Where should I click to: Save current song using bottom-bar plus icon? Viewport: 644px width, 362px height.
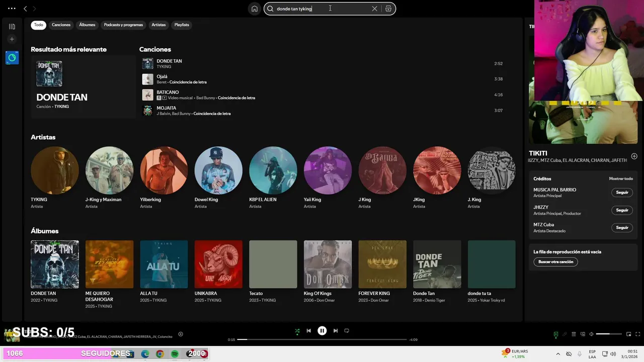coord(181,334)
